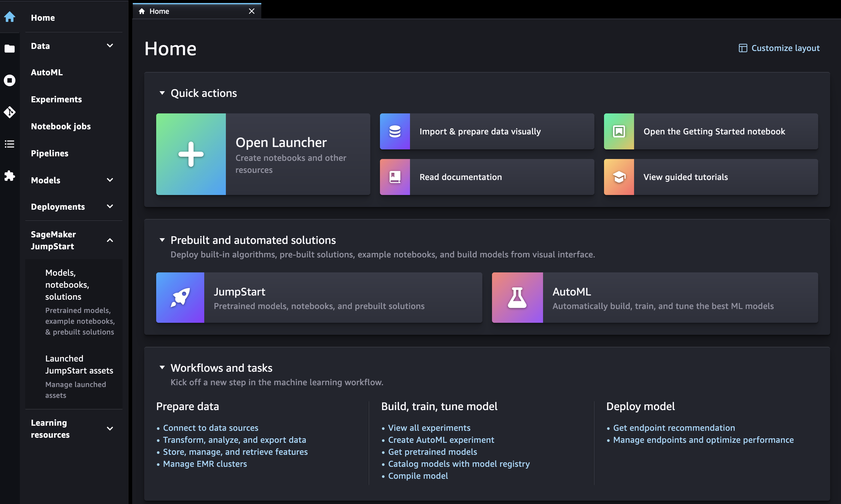Open the Customize layout button

(x=779, y=48)
